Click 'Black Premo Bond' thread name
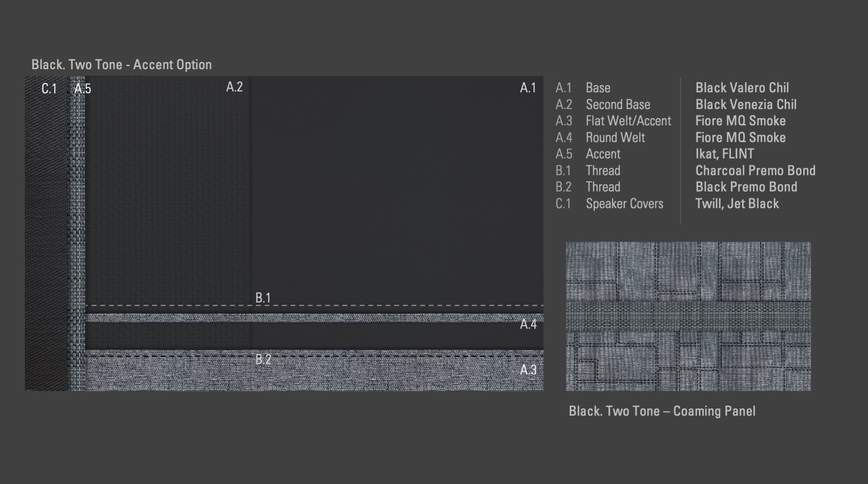This screenshot has width=868, height=484. (746, 187)
